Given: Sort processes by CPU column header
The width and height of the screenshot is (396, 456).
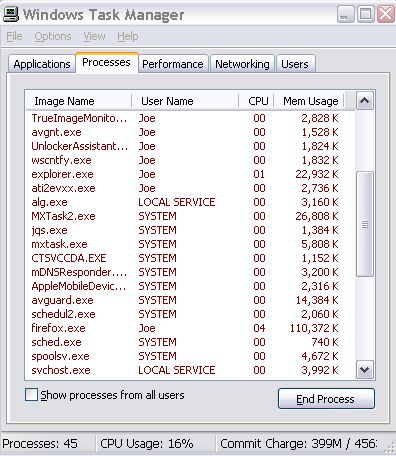Looking at the screenshot, I should (x=256, y=101).
